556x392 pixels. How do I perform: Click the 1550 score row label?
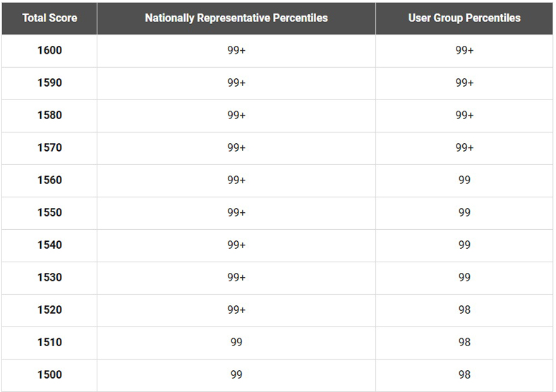click(49, 212)
